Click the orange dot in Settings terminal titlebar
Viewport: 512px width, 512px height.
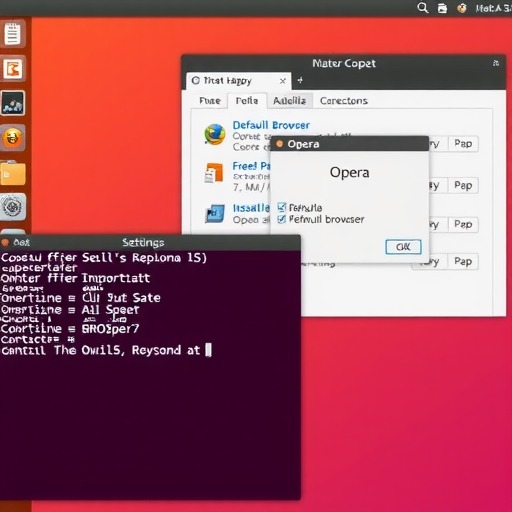(5, 242)
